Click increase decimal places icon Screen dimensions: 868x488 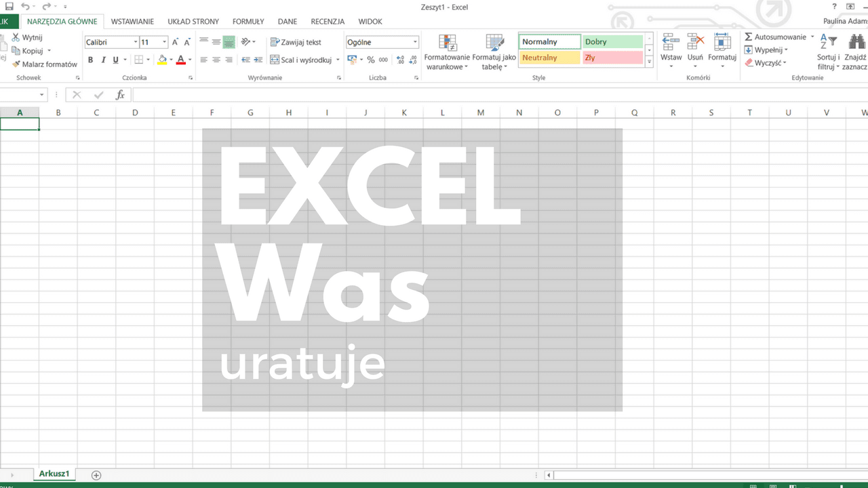(x=400, y=60)
